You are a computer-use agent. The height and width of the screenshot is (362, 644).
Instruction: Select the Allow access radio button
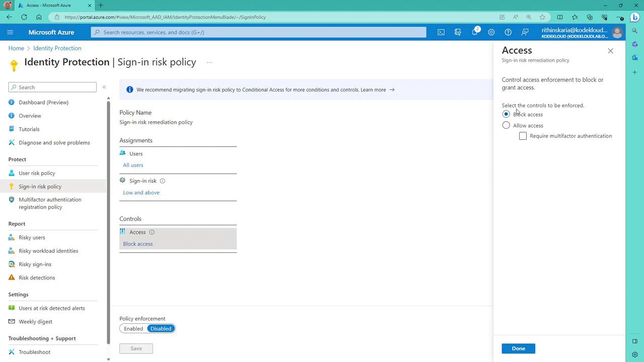tap(506, 125)
